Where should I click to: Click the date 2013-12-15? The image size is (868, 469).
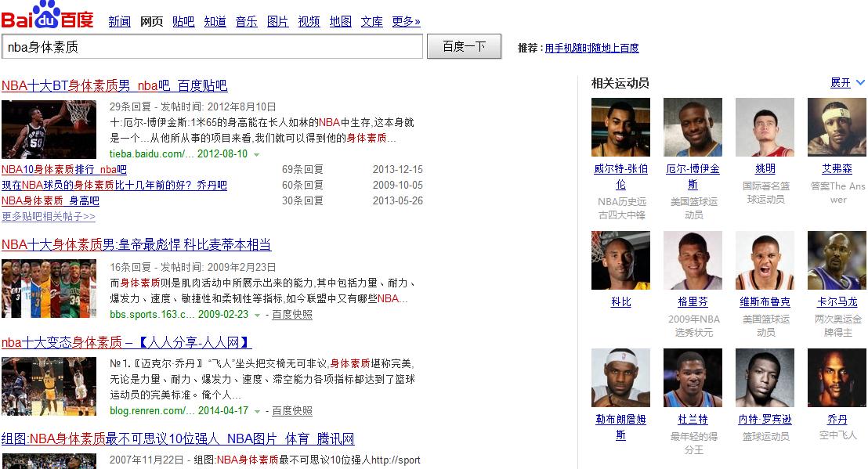(x=397, y=169)
